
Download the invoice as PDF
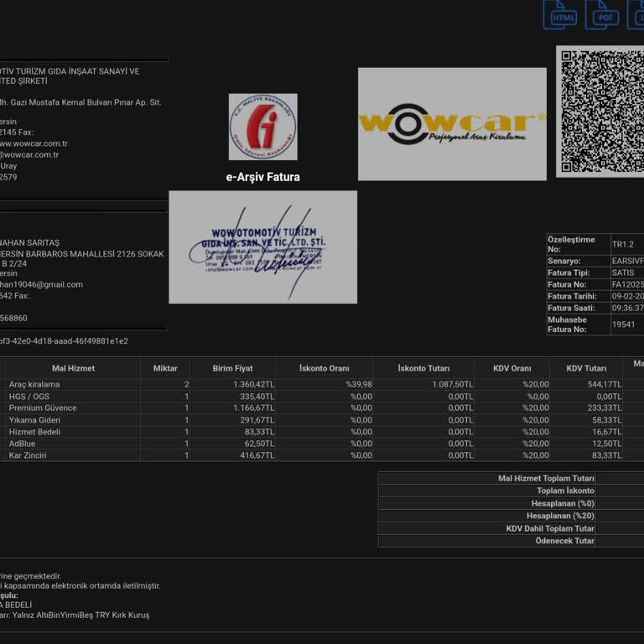[x=601, y=14]
